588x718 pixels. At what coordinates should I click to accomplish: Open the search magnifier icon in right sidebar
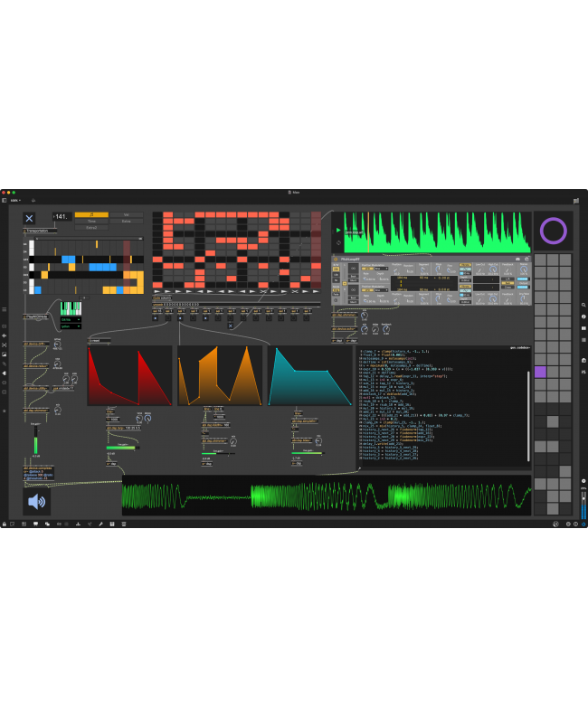tap(583, 305)
